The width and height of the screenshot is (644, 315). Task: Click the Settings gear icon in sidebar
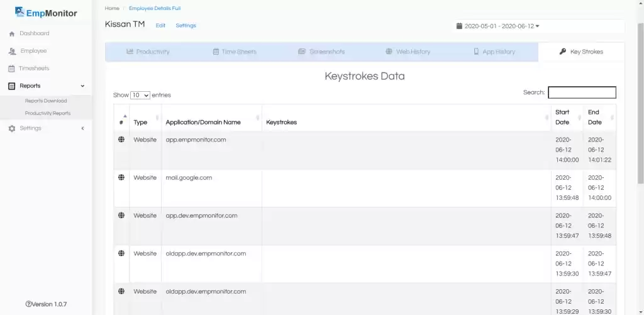[x=12, y=128]
